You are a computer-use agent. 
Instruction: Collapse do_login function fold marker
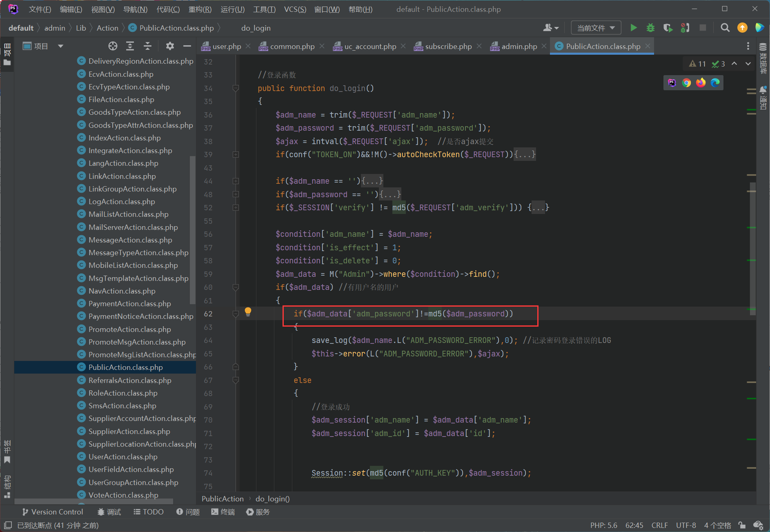[x=236, y=88]
